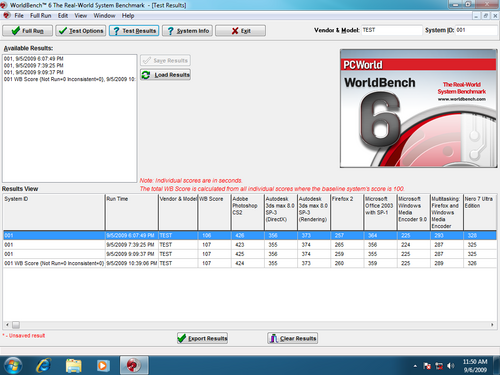Open Test Options from the toolbar
The height and width of the screenshot is (375, 500).
(81, 31)
